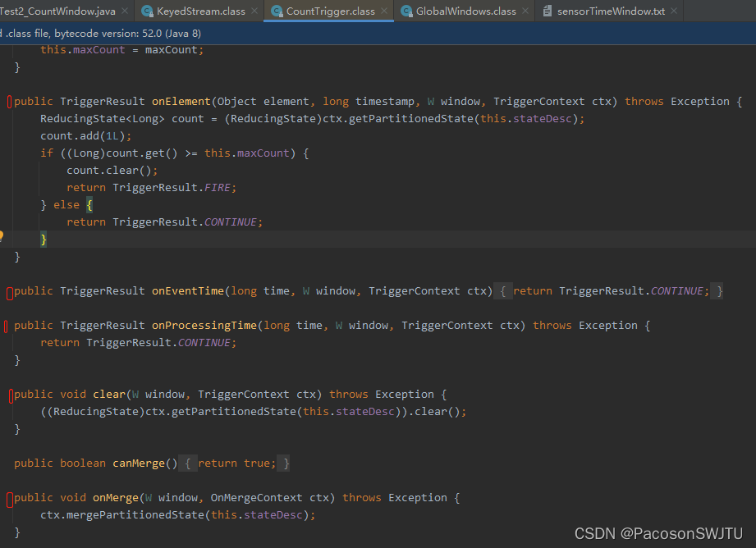Click the onMerge method name
Viewport: 756px width, 548px height.
pyautogui.click(x=116, y=497)
